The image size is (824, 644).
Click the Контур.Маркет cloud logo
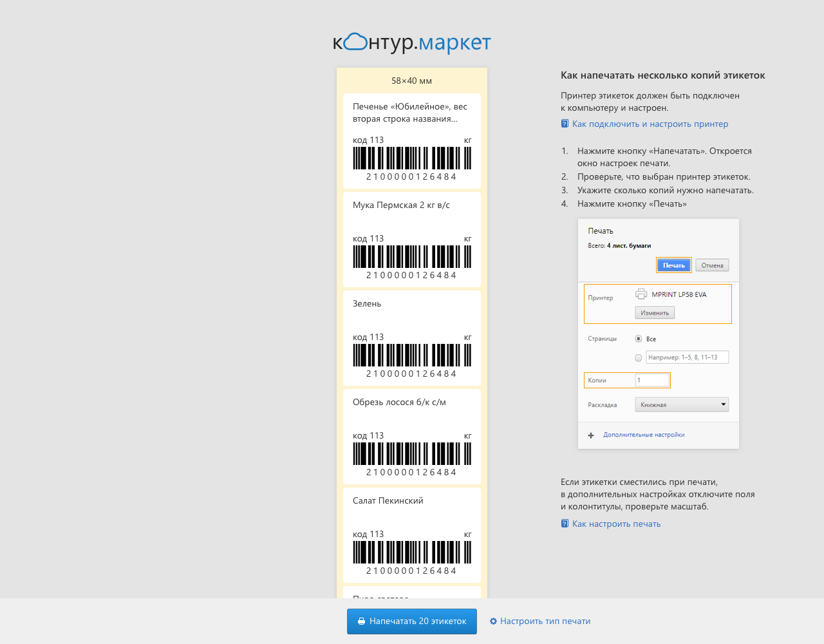click(x=411, y=43)
